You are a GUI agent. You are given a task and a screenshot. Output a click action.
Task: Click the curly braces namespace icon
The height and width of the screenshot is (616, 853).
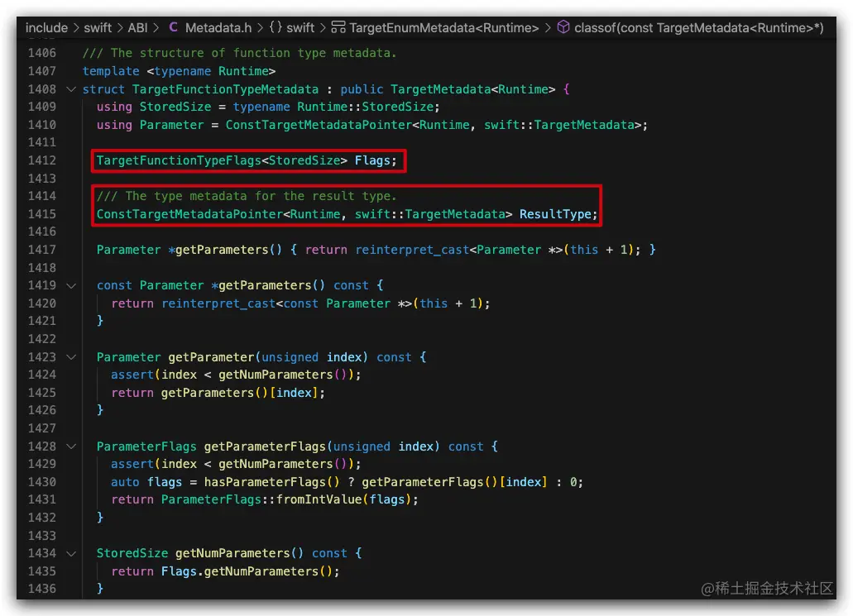click(x=276, y=27)
